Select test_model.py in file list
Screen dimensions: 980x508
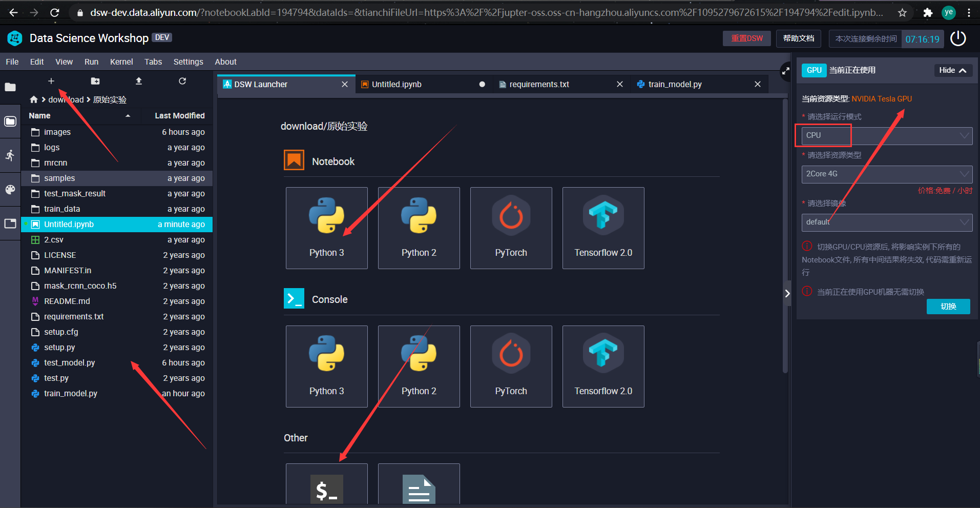click(117, 363)
